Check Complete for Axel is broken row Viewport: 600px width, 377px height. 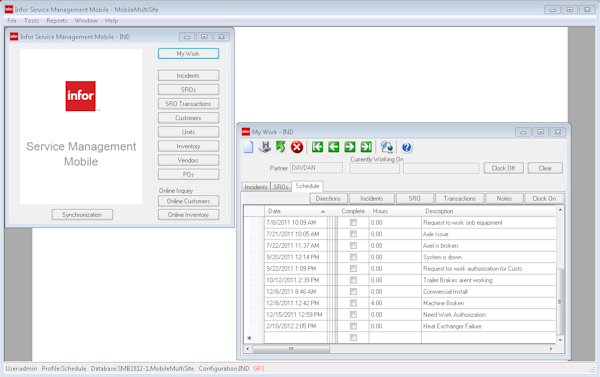pyautogui.click(x=353, y=245)
